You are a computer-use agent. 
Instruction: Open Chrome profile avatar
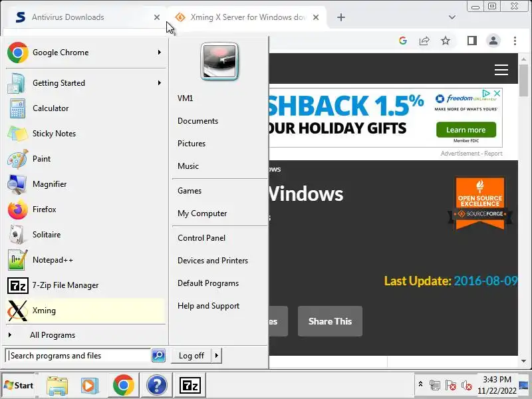coord(493,41)
